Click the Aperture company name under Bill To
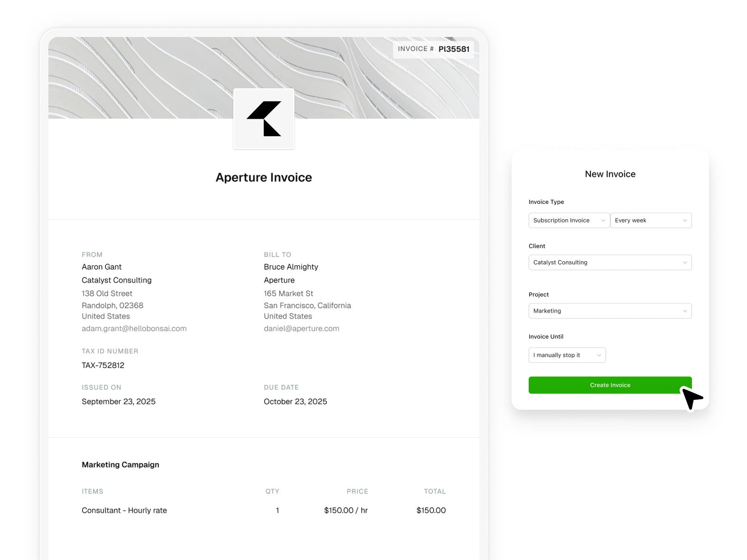Image resolution: width=747 pixels, height=560 pixels. pos(279,280)
